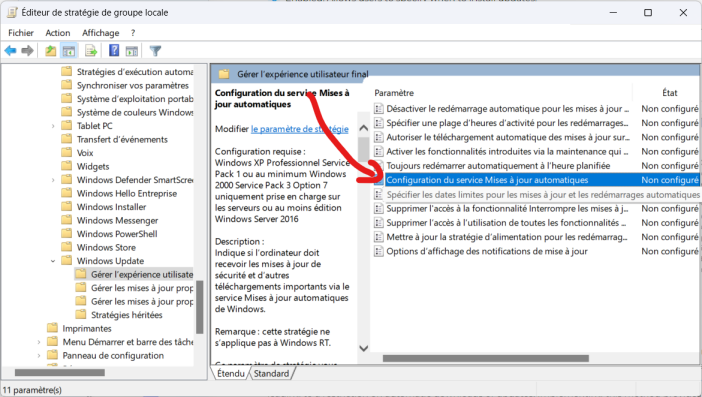The width and height of the screenshot is (702, 397).
Task: Select Voix tree item
Action: point(85,153)
